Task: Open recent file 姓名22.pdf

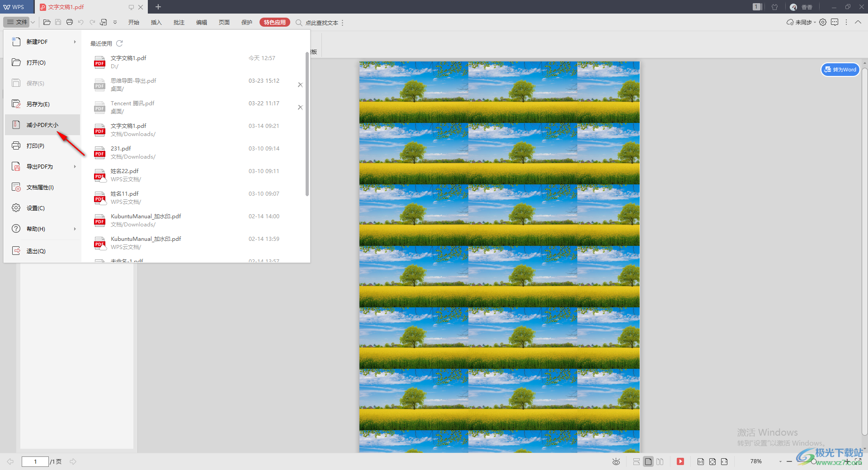Action: tap(194, 175)
